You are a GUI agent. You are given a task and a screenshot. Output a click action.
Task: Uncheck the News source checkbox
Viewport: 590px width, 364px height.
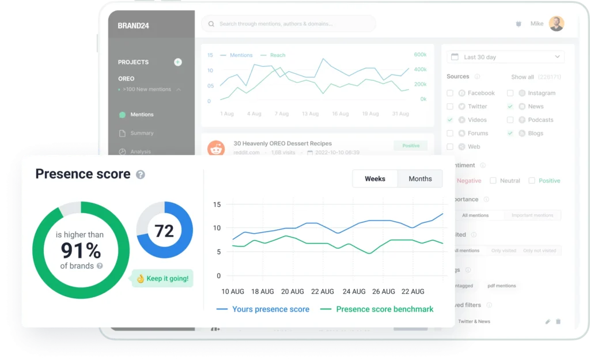(x=510, y=107)
